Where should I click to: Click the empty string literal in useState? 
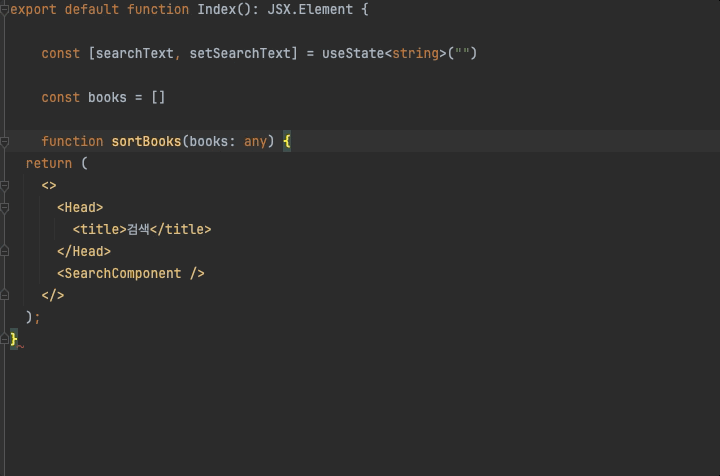tap(462, 54)
